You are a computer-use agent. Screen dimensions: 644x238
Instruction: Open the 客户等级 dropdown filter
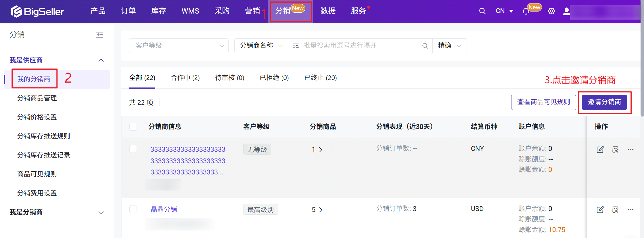click(179, 46)
